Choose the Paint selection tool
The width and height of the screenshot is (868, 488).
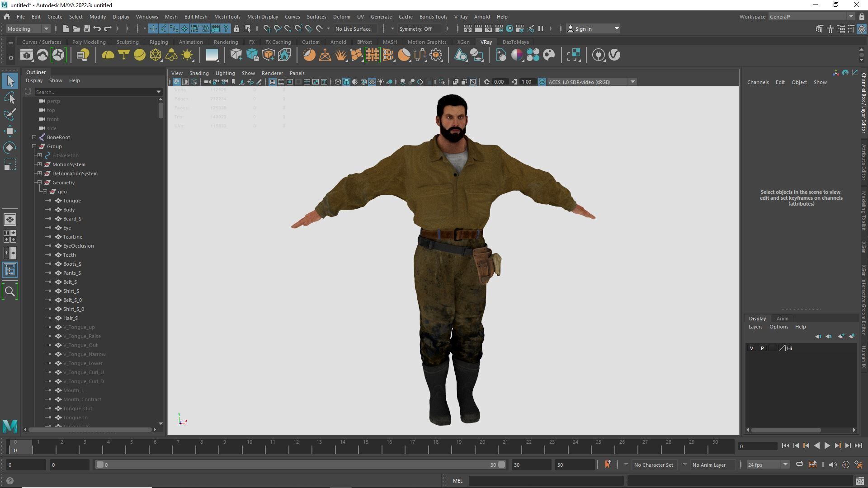10,114
